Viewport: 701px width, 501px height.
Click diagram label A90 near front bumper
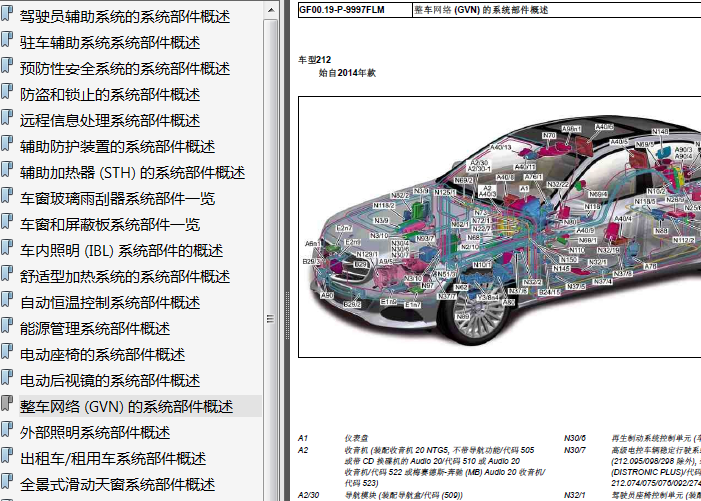pos(327,295)
